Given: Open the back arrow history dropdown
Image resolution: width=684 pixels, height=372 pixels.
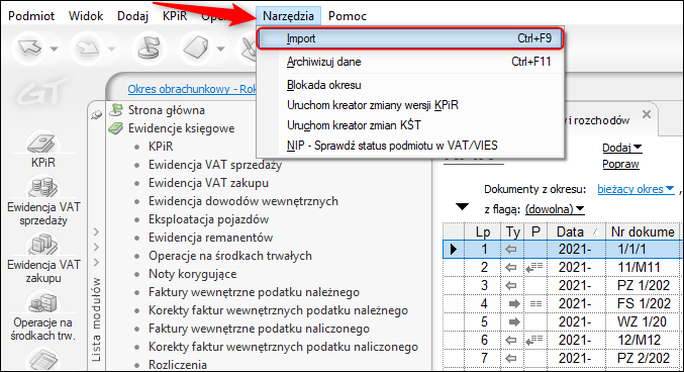Looking at the screenshot, I should pos(55,48).
